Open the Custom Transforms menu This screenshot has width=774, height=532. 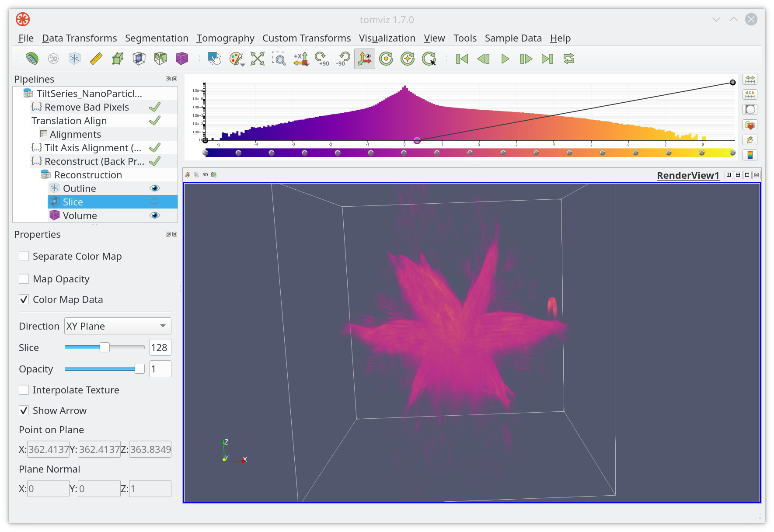coord(307,38)
